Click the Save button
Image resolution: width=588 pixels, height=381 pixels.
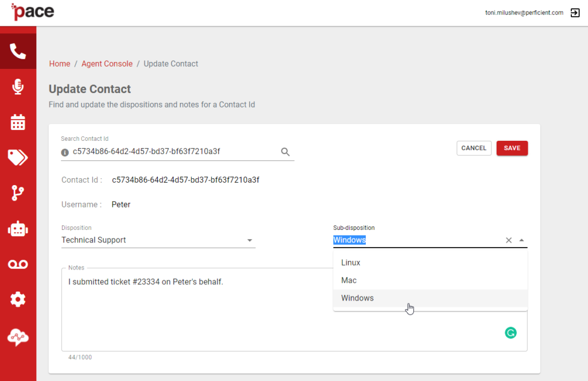point(512,148)
